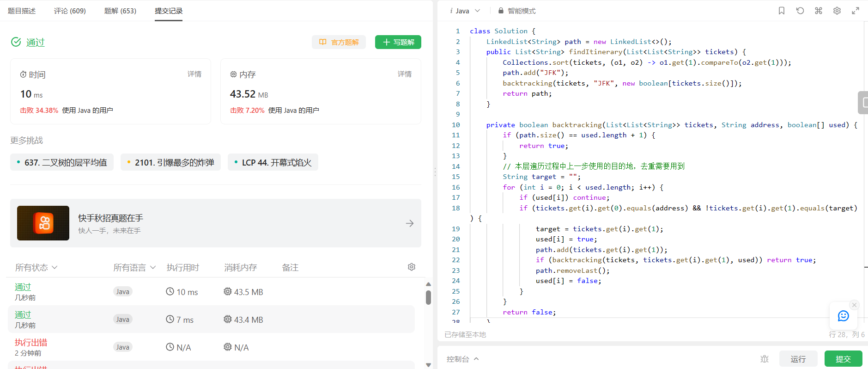Viewport: 868px width, 369px height.
Task: Open challenge LCP 44. 开幕式焰火
Action: click(273, 162)
